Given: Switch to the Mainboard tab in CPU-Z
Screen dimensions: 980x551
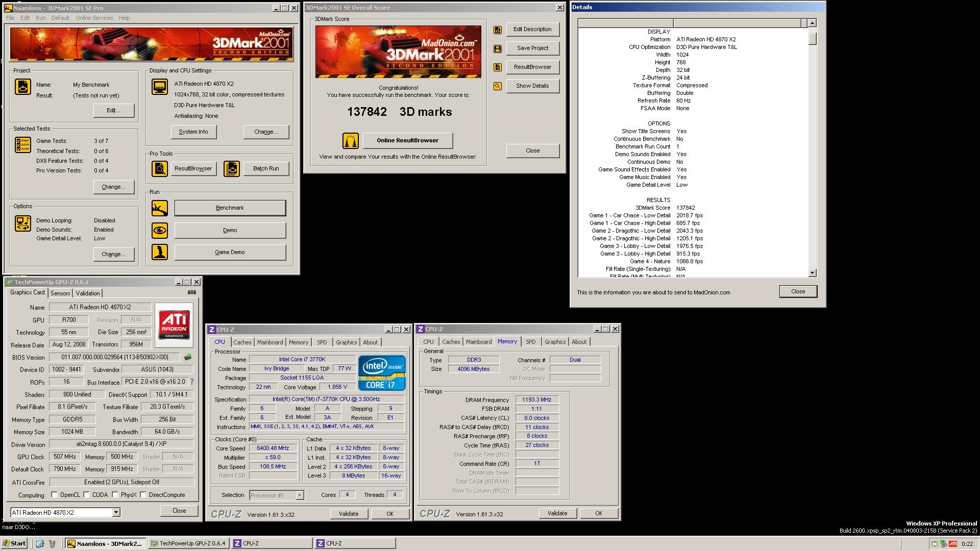Looking at the screenshot, I should (x=269, y=342).
